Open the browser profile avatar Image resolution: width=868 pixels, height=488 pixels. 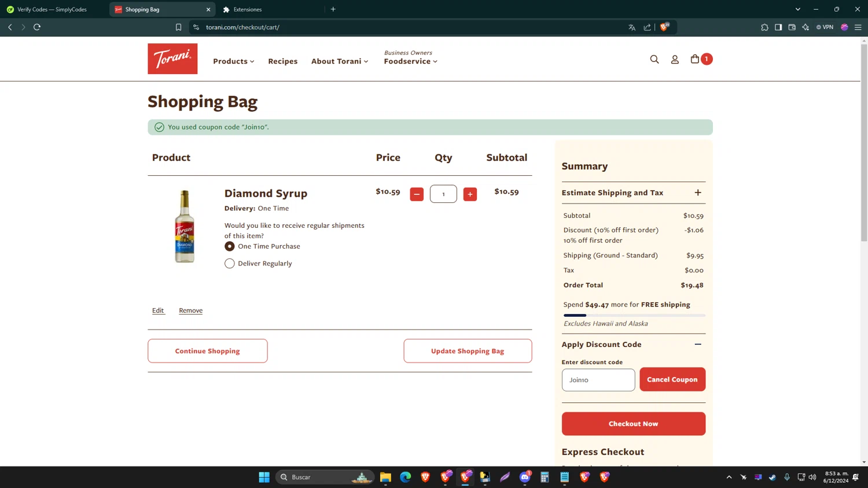844,27
